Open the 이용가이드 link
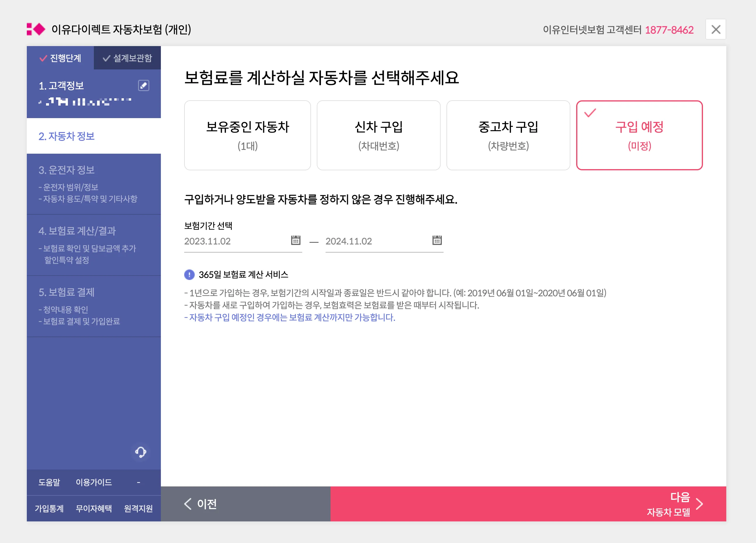 point(94,482)
